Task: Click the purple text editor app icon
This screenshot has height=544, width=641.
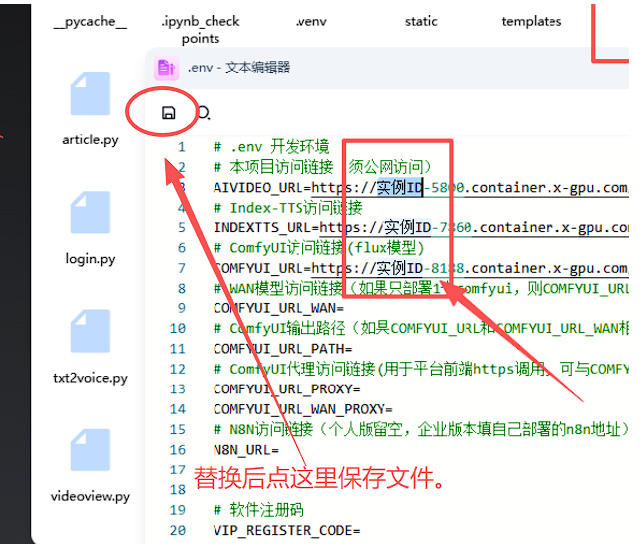Action: pos(166,68)
